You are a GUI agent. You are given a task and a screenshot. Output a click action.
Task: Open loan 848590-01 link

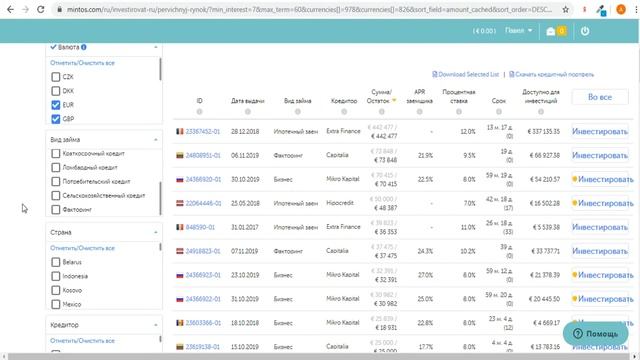click(200, 227)
